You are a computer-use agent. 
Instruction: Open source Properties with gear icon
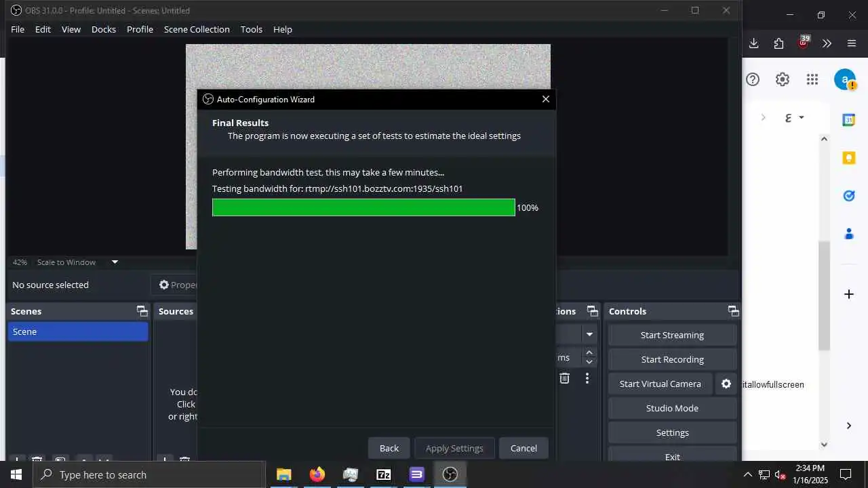(177, 285)
